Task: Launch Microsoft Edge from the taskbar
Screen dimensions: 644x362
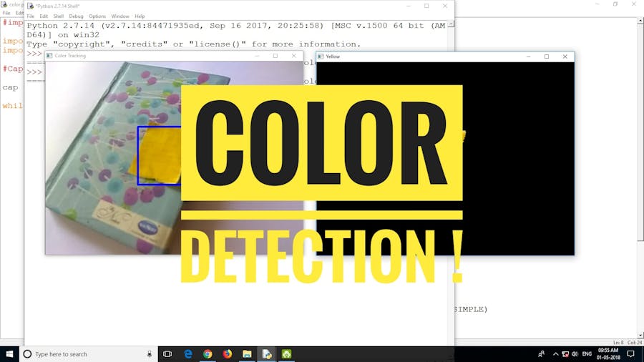Action: coord(188,353)
